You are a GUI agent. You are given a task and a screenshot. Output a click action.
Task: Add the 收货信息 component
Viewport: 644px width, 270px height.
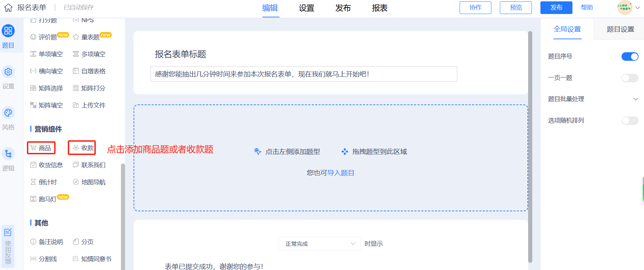47,165
